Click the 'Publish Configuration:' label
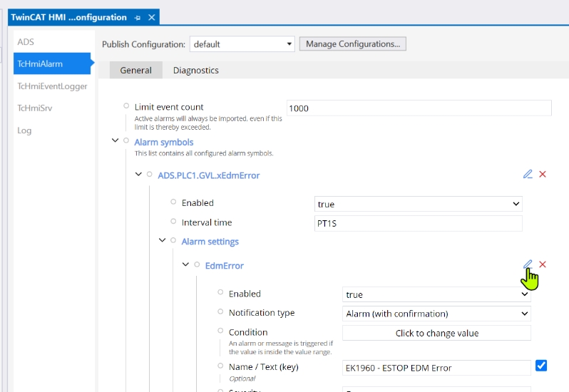Viewport: 569px width, 392px height. (144, 44)
